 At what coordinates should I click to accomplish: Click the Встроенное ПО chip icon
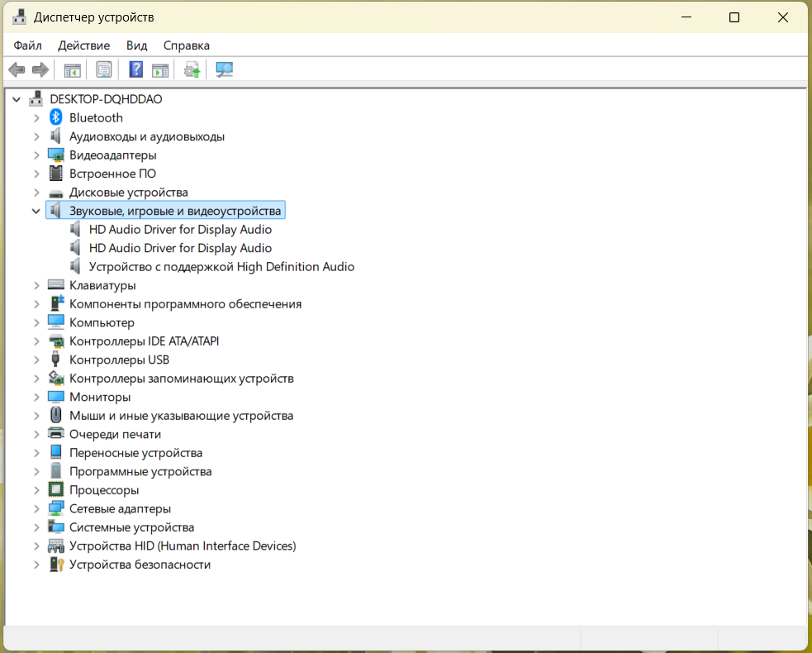pyautogui.click(x=56, y=174)
